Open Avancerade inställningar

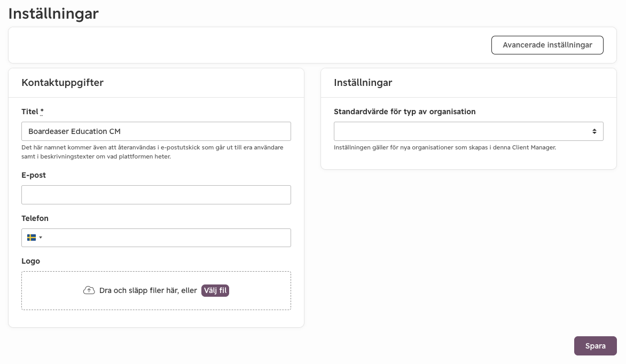click(547, 45)
